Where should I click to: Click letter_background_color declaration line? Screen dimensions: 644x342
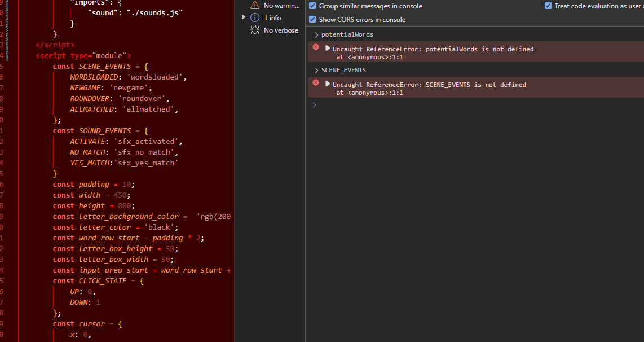click(142, 216)
